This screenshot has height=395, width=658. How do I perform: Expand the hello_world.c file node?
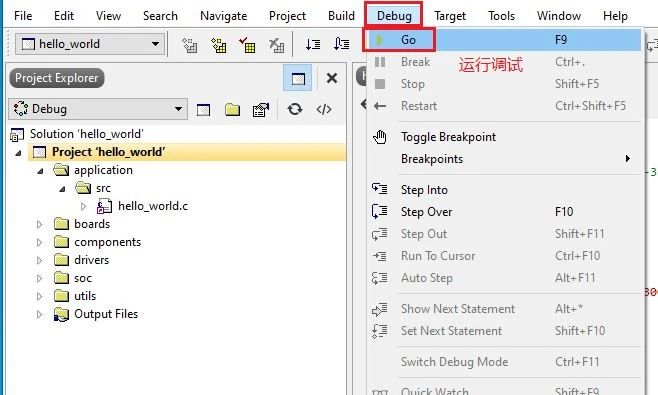point(84,206)
